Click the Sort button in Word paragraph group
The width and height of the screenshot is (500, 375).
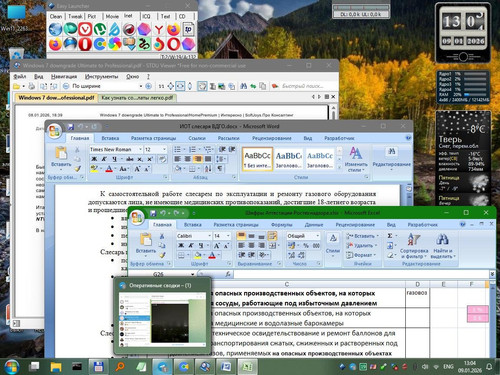(x=208, y=169)
